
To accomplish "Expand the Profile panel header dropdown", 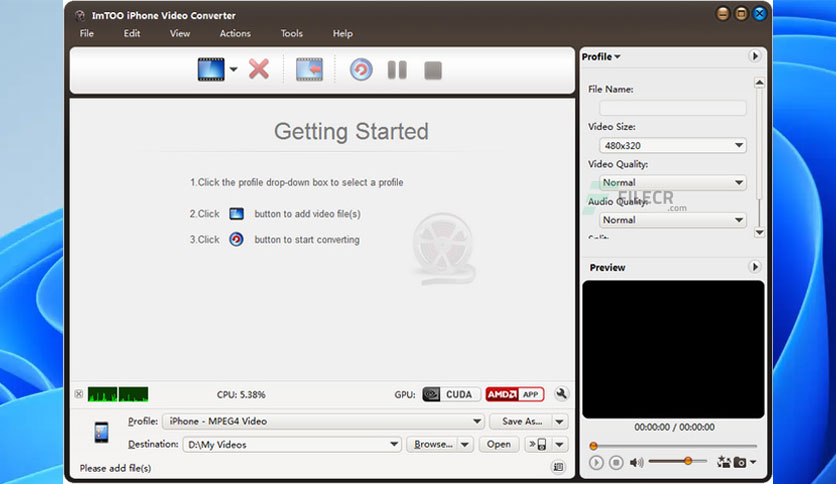I will pos(601,57).
